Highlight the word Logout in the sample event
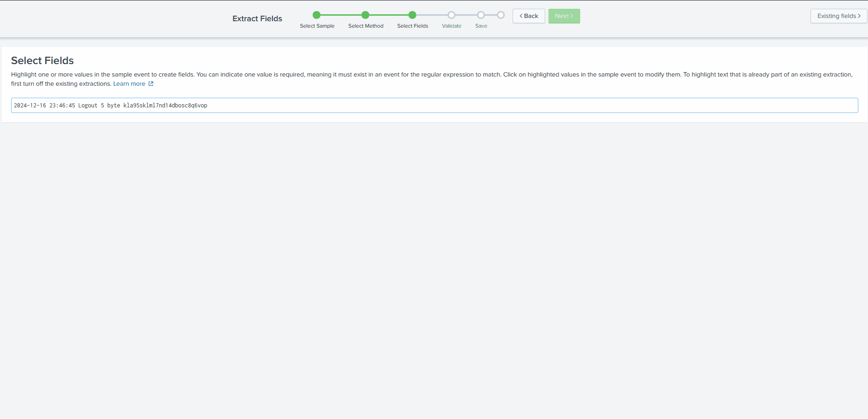 [87, 105]
